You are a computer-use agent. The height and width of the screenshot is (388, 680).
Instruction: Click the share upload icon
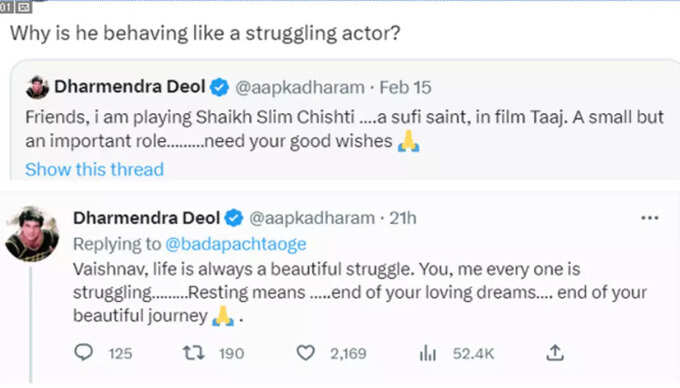[x=555, y=352]
